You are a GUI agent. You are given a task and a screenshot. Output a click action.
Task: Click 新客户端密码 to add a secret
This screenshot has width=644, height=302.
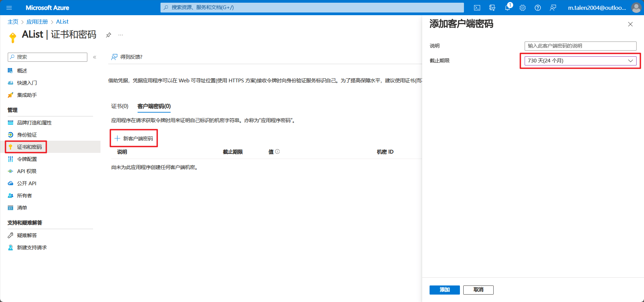(x=134, y=138)
